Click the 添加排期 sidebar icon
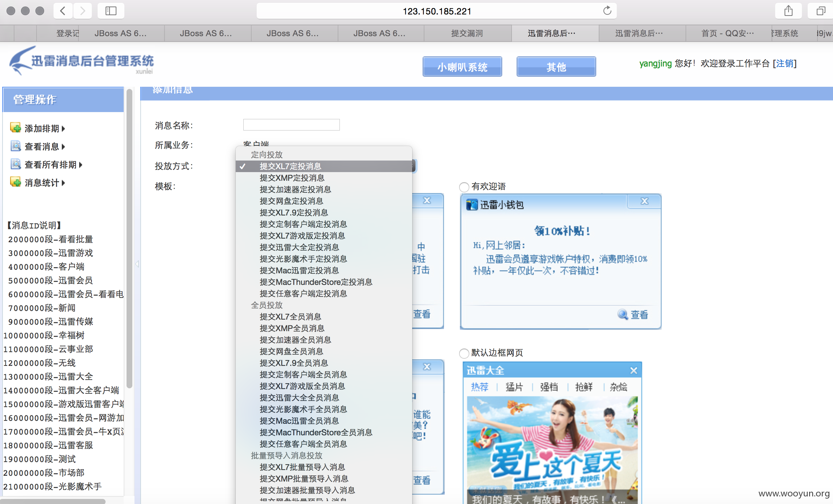Screen dimensions: 833x504 click(x=16, y=128)
